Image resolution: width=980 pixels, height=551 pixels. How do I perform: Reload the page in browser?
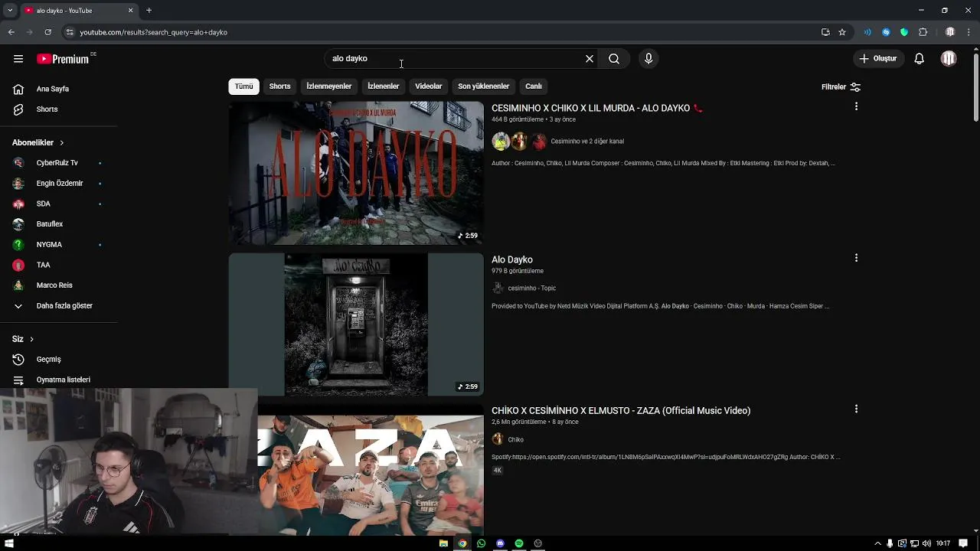pyautogui.click(x=47, y=32)
